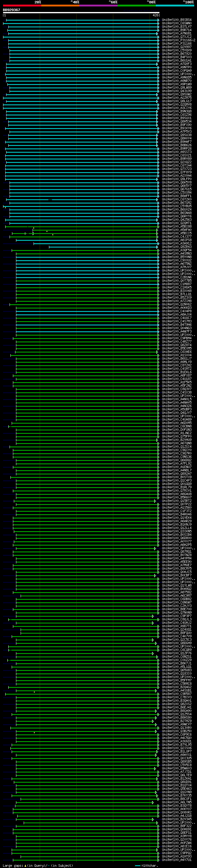Image resolution: width=197 pixels, height=868 pixels.
Task: Click the orange ~40% identity legend segment
Action: coord(60,6)
